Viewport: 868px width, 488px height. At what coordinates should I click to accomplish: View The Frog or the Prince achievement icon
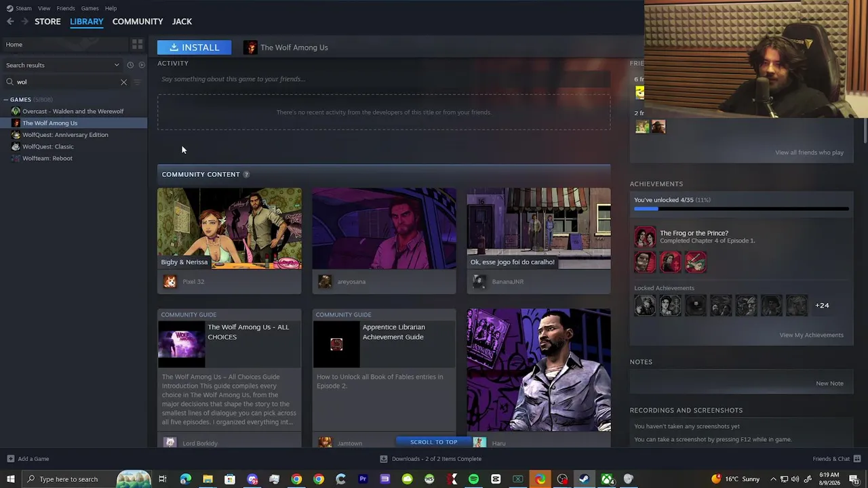[645, 237]
